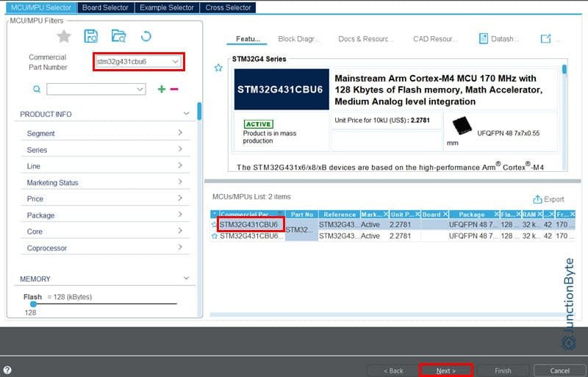Switch to the Example Selector tab

167,7
